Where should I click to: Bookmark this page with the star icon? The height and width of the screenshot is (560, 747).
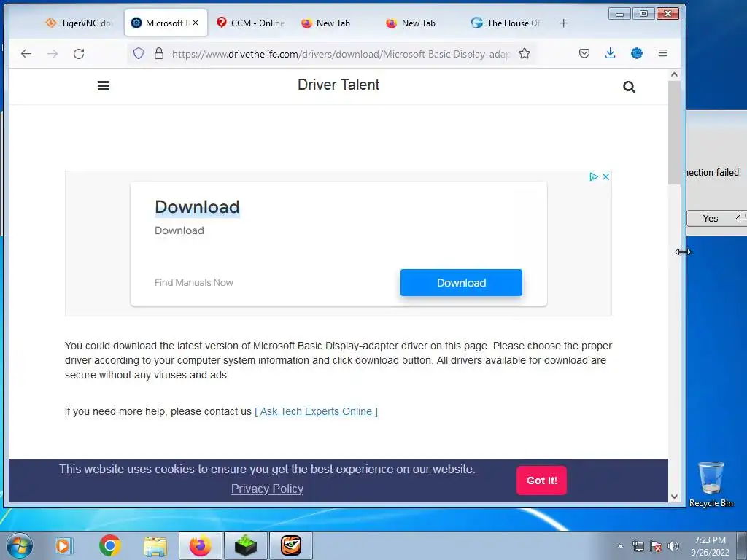(x=525, y=53)
